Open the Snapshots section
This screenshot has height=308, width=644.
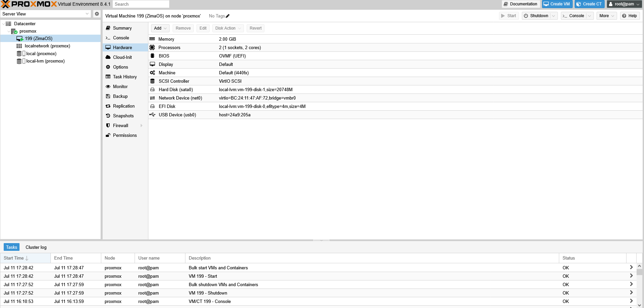(x=125, y=116)
